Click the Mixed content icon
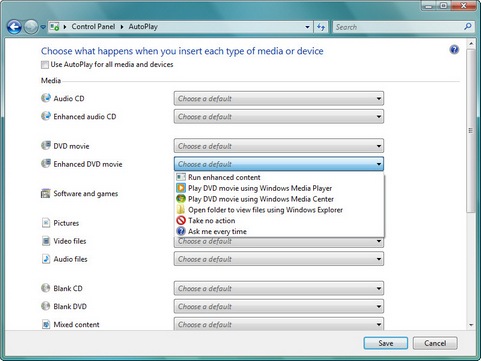The image size is (481, 361). tap(46, 324)
